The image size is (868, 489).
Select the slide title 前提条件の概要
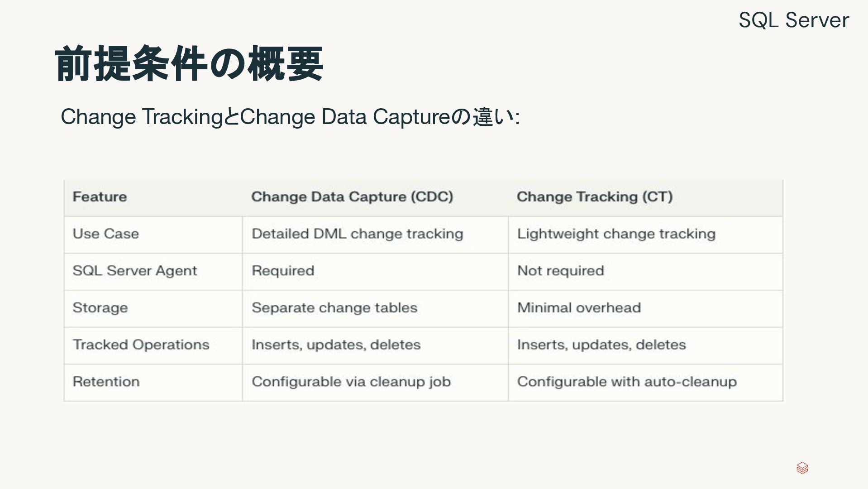189,64
